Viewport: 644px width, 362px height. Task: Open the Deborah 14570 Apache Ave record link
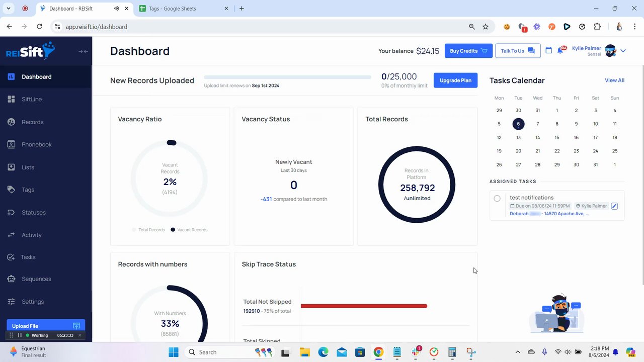coord(549,214)
